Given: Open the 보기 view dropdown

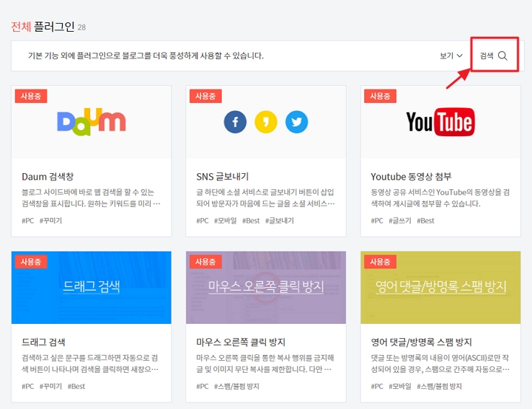Looking at the screenshot, I should (x=451, y=55).
